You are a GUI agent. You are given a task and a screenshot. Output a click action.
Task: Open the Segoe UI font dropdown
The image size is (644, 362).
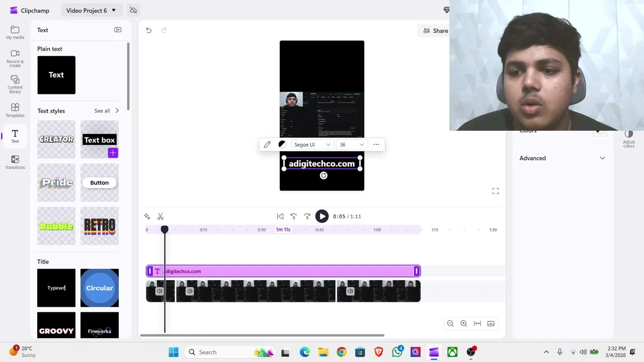point(312,144)
